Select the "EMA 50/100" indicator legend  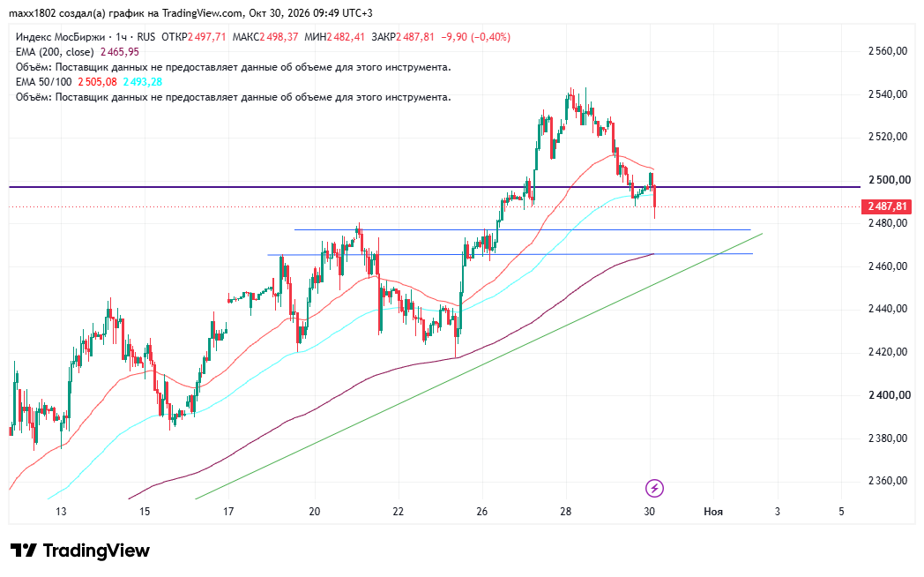(x=43, y=82)
